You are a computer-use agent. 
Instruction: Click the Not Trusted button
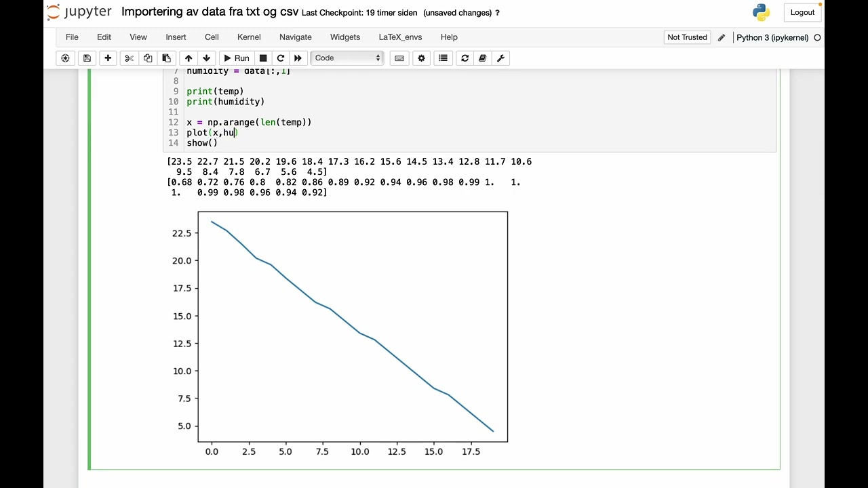click(687, 37)
